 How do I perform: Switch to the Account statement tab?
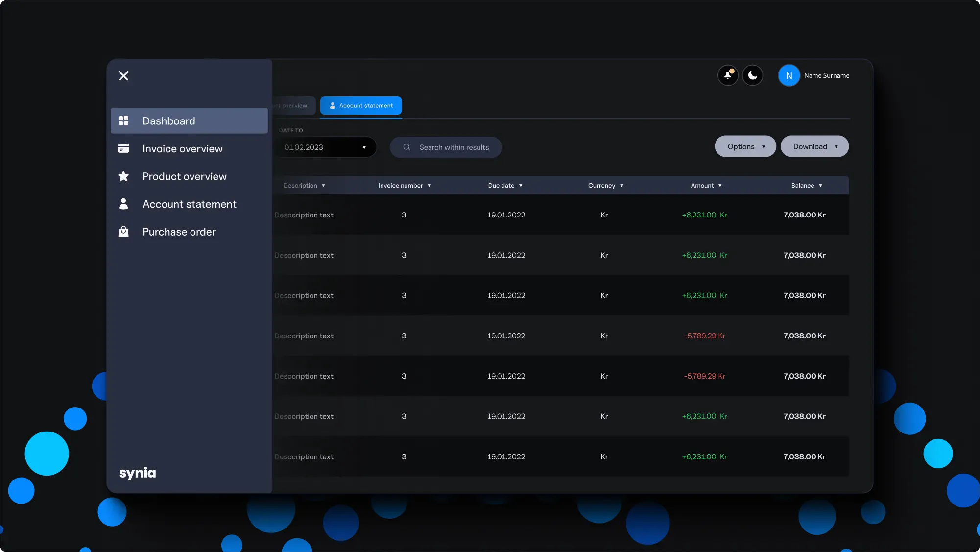tap(361, 106)
